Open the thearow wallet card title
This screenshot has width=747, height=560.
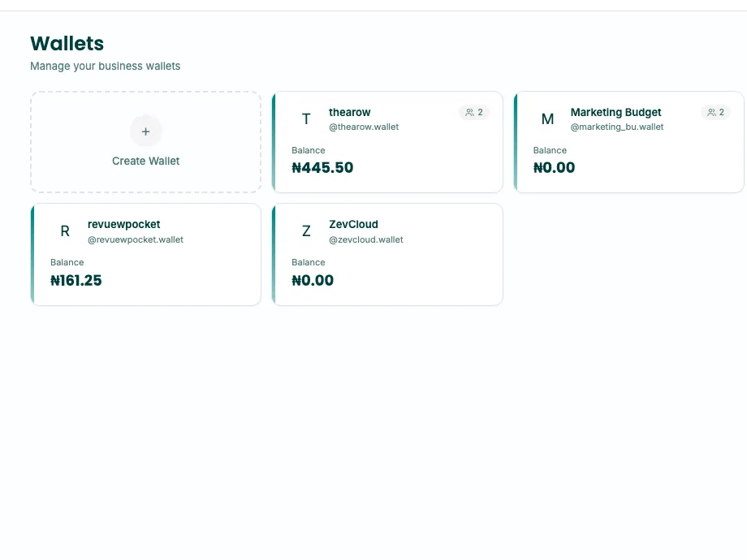pyautogui.click(x=350, y=112)
